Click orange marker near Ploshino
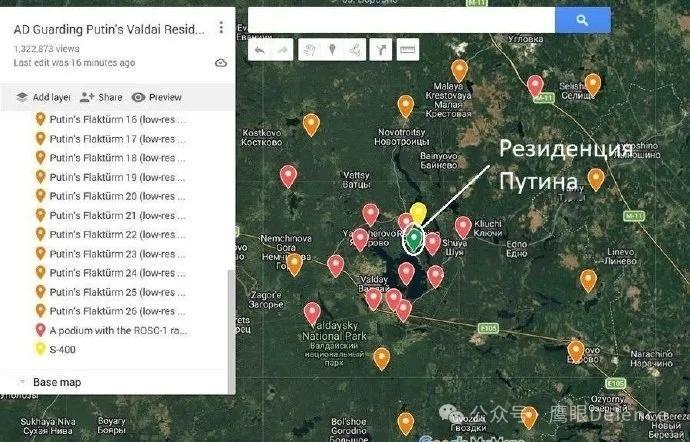Viewport: 690px width, 442px height. [x=596, y=179]
